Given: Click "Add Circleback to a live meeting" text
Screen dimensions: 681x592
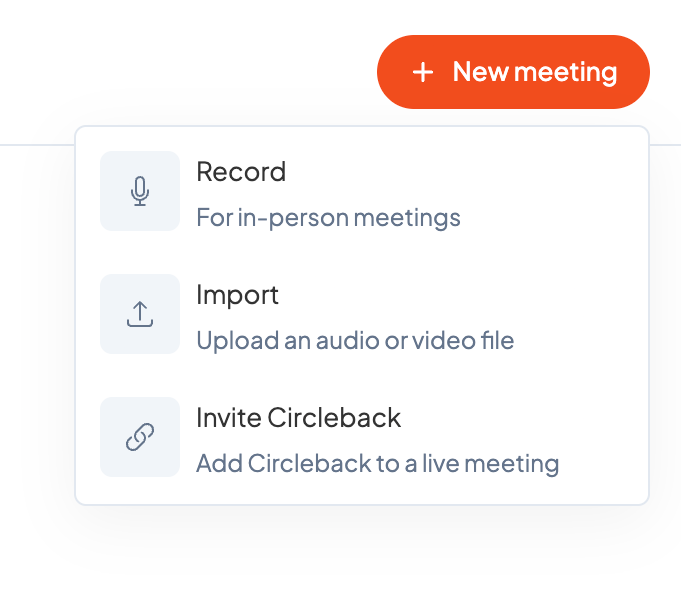Looking at the screenshot, I should pos(377,464).
